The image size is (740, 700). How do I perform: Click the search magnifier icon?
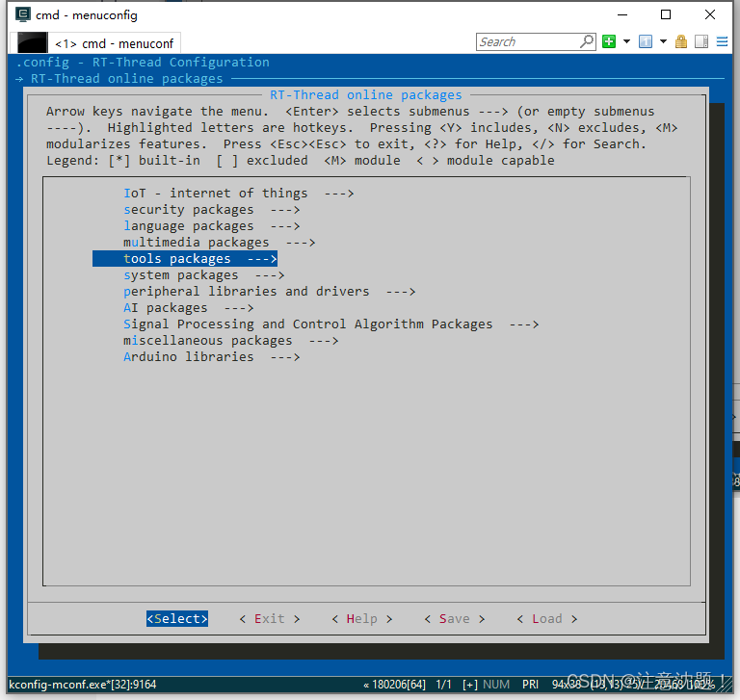coord(587,41)
